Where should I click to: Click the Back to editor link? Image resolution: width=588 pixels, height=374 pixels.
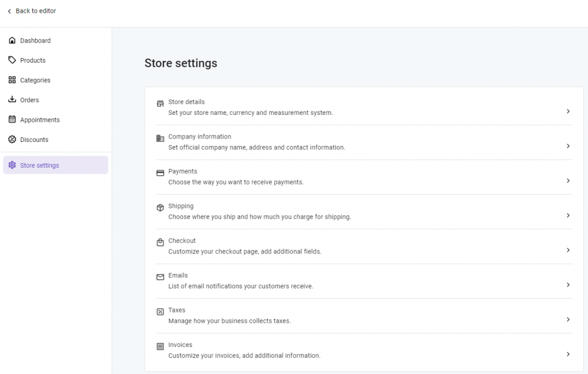[x=32, y=10]
